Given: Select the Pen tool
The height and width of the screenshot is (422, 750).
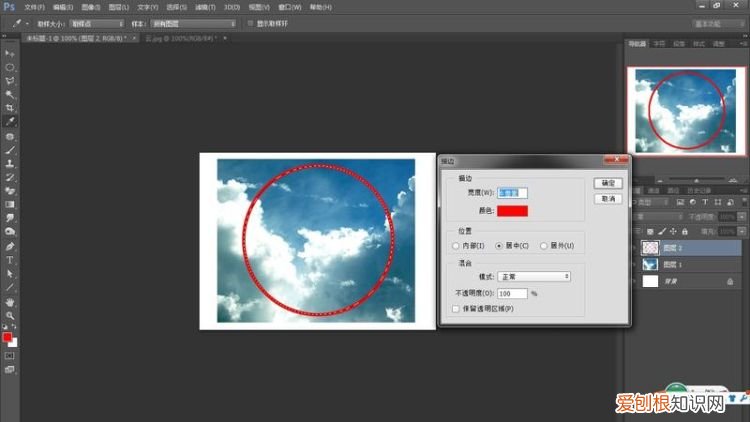Looking at the screenshot, I should click(10, 245).
